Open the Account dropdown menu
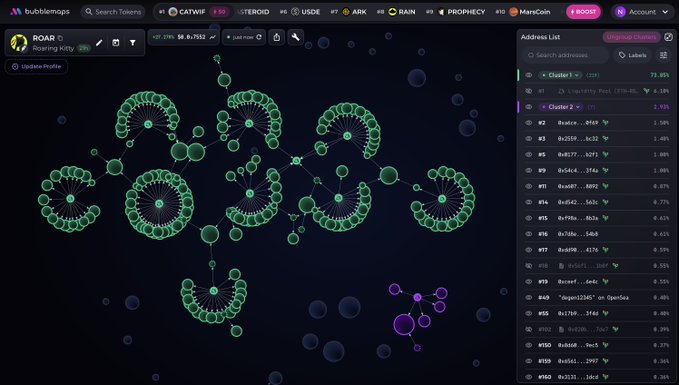 [642, 12]
